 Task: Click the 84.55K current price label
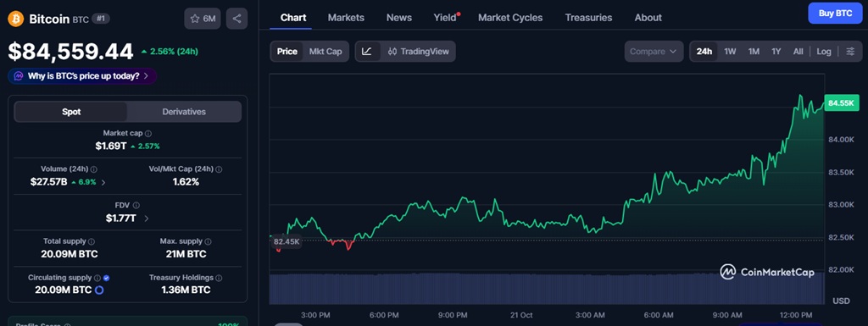pyautogui.click(x=842, y=102)
